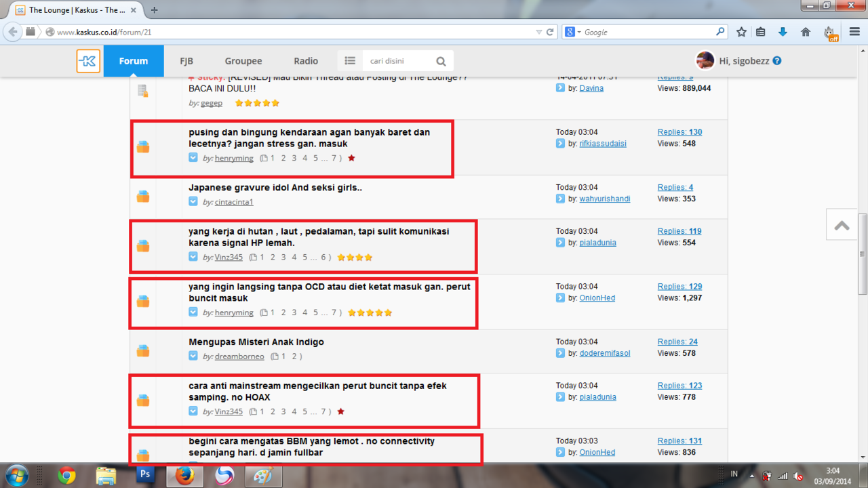Expand preview arrow for 'Japanese gravure idol' thread
868x488 pixels.
pyautogui.click(x=193, y=202)
